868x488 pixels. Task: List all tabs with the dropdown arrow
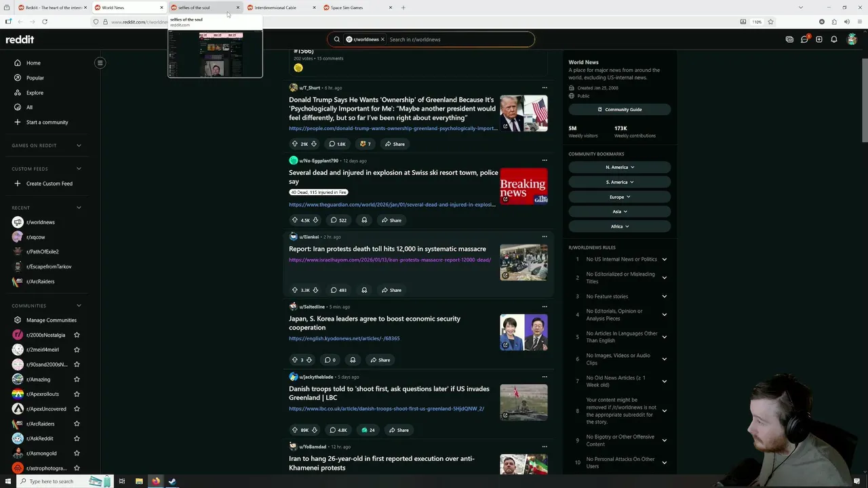801,7
